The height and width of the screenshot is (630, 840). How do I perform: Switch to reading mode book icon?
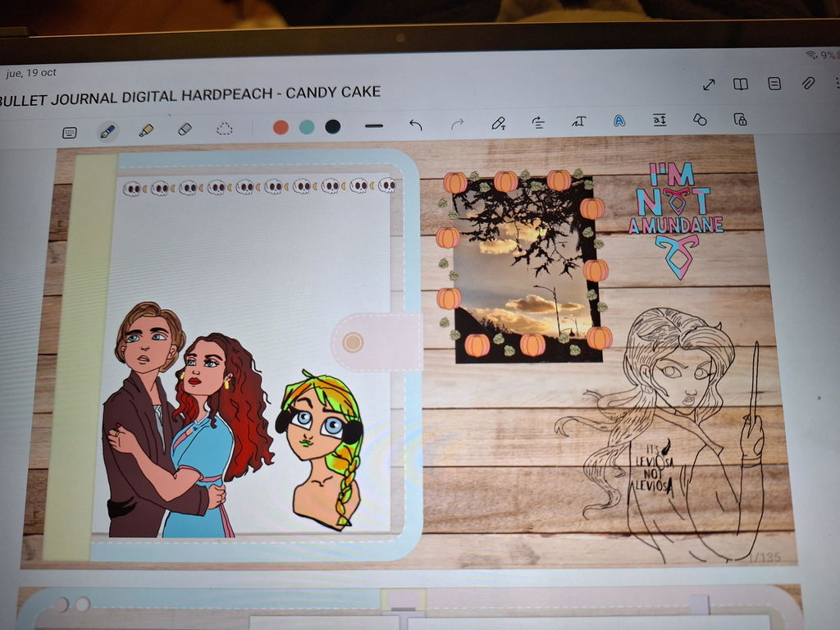pos(741,84)
